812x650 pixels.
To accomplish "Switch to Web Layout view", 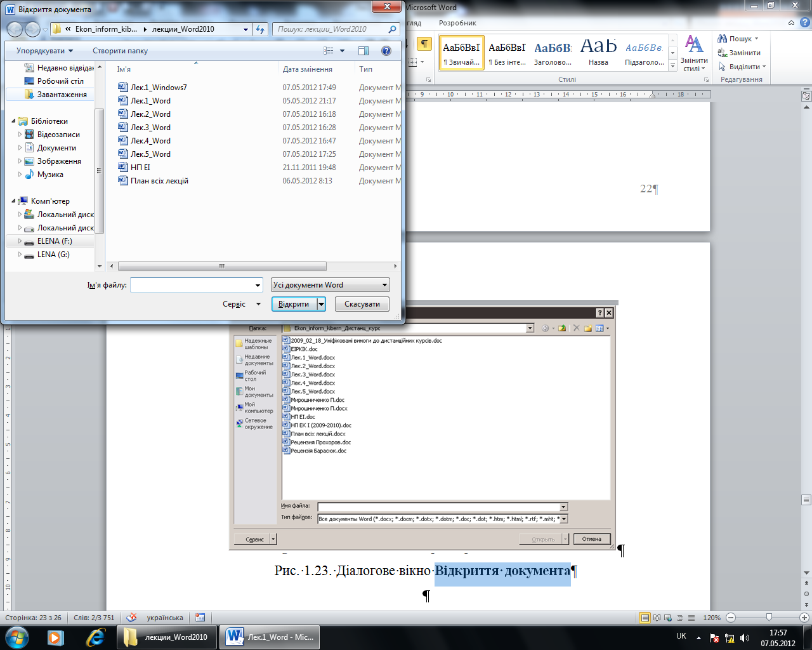I will coord(667,618).
